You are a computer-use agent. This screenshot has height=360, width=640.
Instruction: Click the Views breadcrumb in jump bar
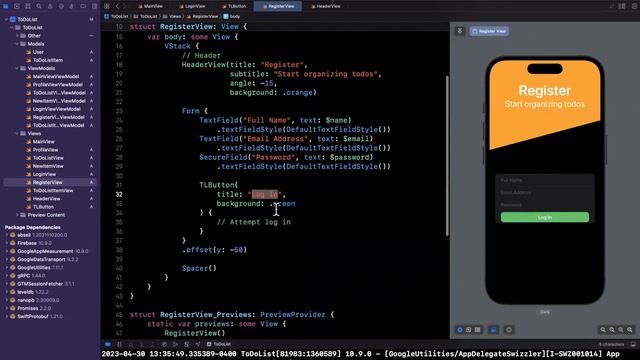click(172, 16)
